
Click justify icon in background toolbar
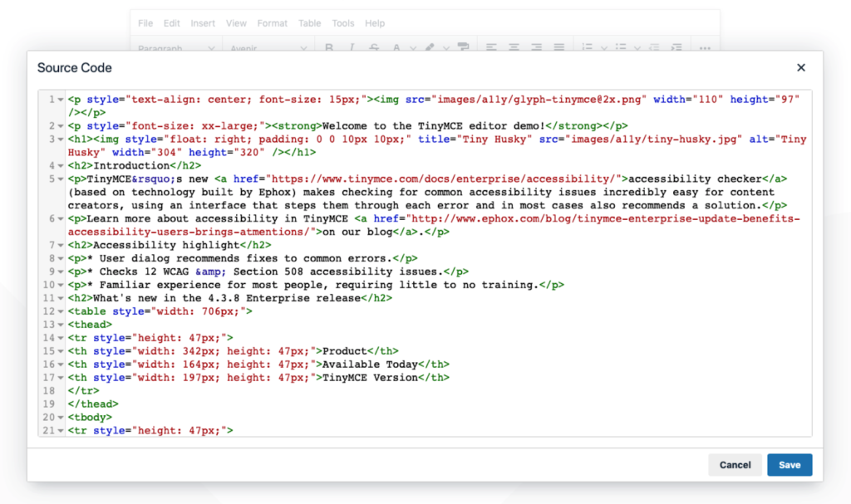(559, 47)
